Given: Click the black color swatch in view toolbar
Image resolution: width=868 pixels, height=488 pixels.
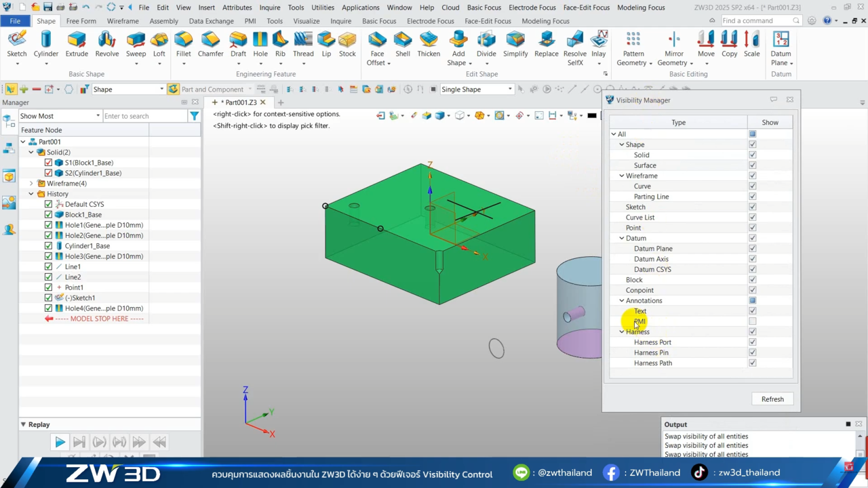Looking at the screenshot, I should pos(592,116).
